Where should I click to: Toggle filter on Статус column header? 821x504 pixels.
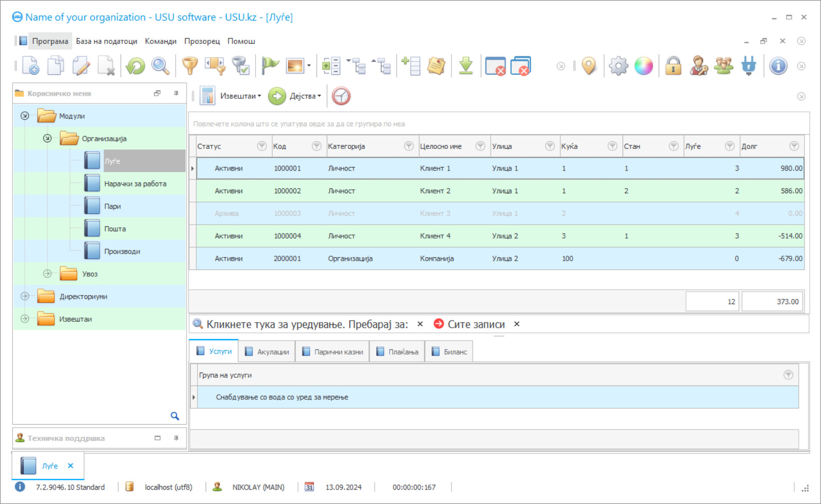point(262,146)
